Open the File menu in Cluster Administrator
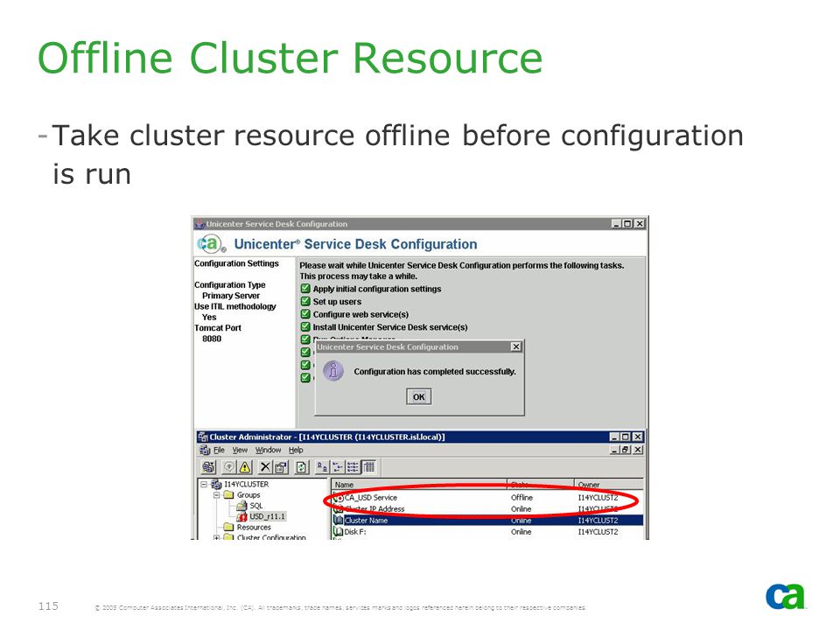 tap(219, 450)
